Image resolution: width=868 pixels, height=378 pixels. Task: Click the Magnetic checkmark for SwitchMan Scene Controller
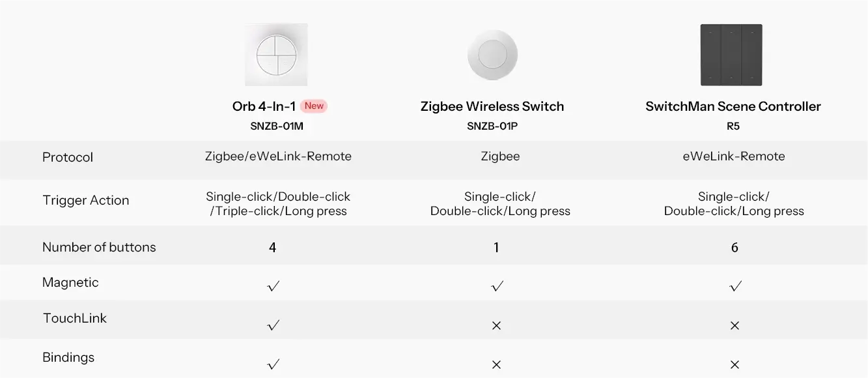pos(735,286)
